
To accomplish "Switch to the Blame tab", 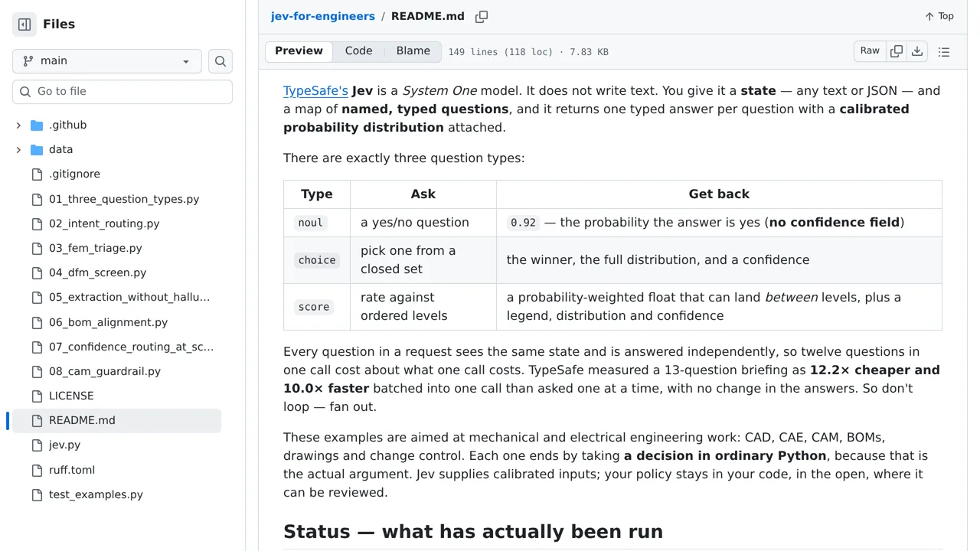I will (413, 51).
